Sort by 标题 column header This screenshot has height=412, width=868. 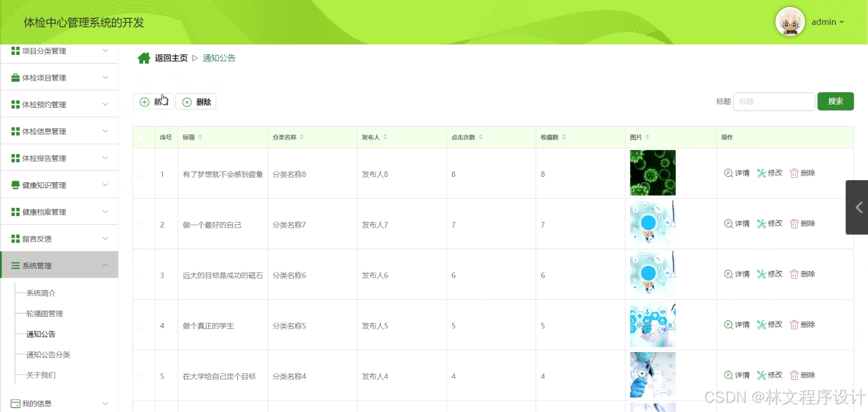tap(192, 137)
